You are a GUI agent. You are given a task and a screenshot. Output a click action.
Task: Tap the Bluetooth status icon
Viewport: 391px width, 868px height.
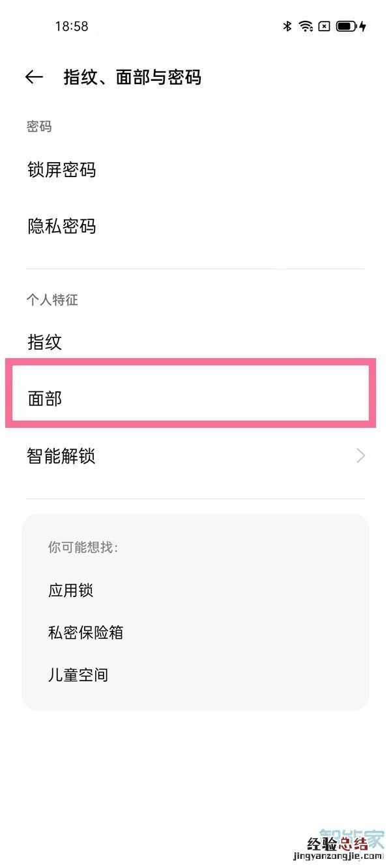[x=287, y=27]
